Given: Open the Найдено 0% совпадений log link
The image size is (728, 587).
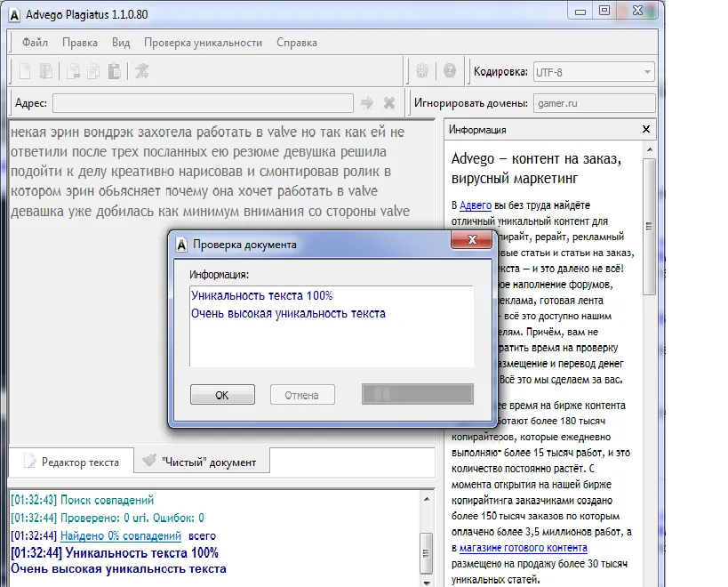Looking at the screenshot, I should (120, 535).
